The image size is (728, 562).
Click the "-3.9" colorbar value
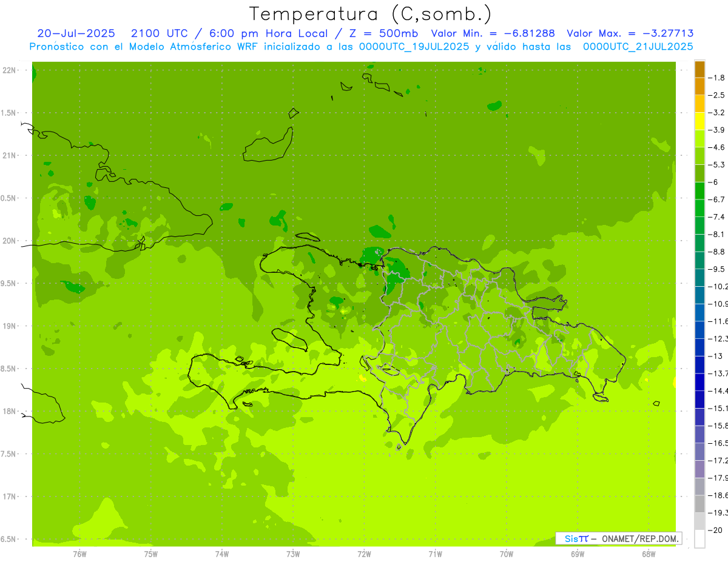(x=716, y=130)
